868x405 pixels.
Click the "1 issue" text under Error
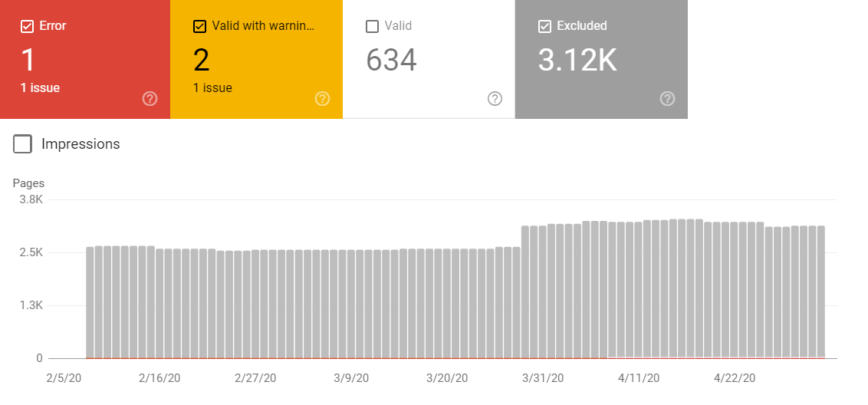[41, 87]
